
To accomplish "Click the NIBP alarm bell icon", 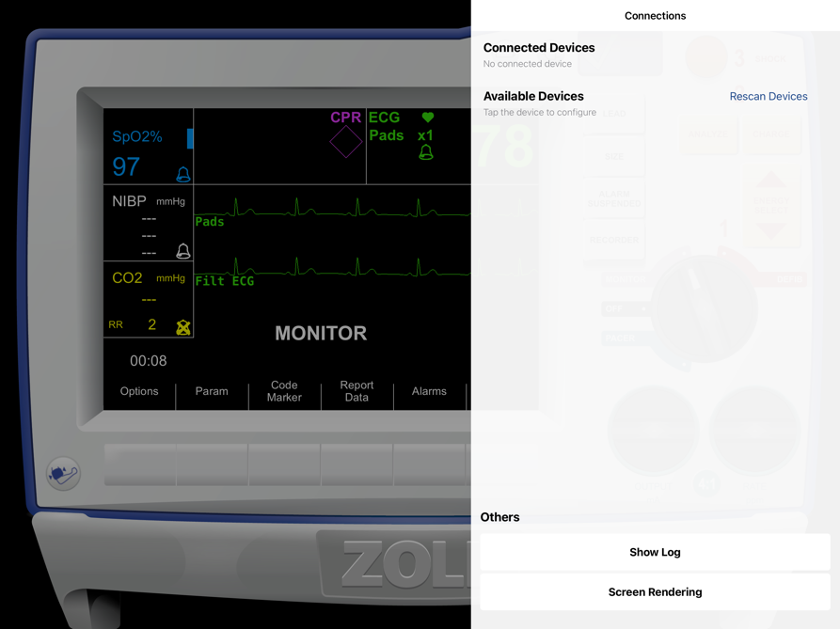I will coord(183,251).
